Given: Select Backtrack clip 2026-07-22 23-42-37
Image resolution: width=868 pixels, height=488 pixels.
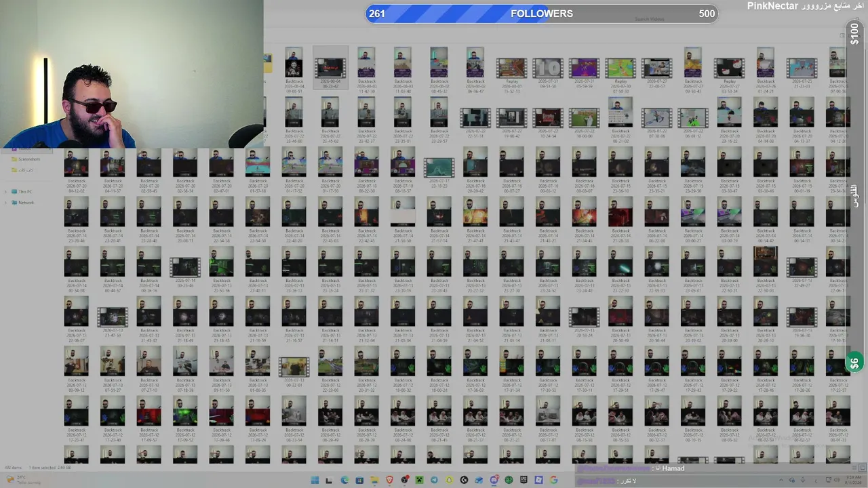Looking at the screenshot, I should tap(366, 120).
